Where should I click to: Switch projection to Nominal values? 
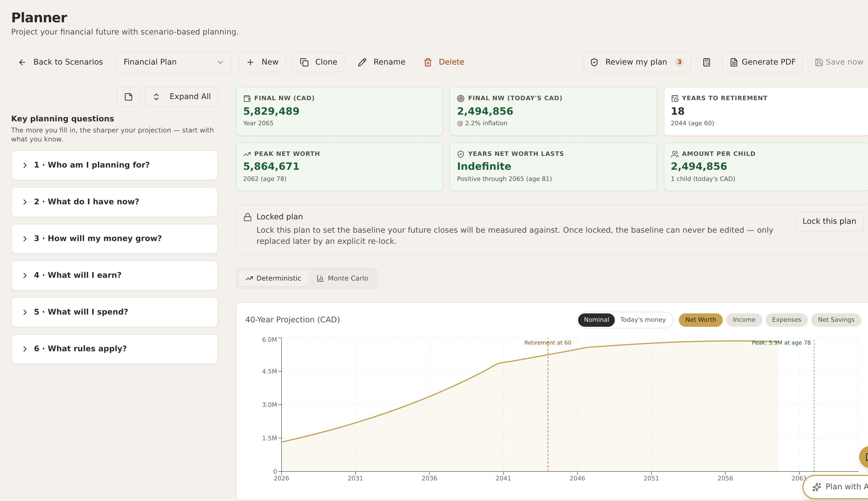tap(596, 320)
